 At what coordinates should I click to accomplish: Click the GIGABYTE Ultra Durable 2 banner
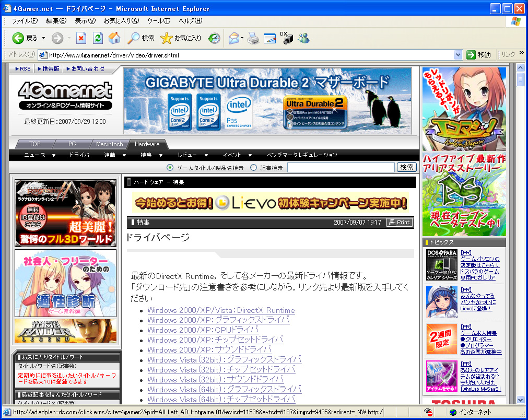267,101
